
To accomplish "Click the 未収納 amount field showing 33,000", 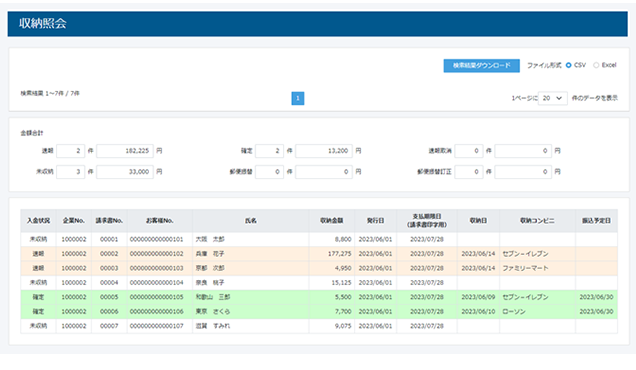I will [x=125, y=172].
